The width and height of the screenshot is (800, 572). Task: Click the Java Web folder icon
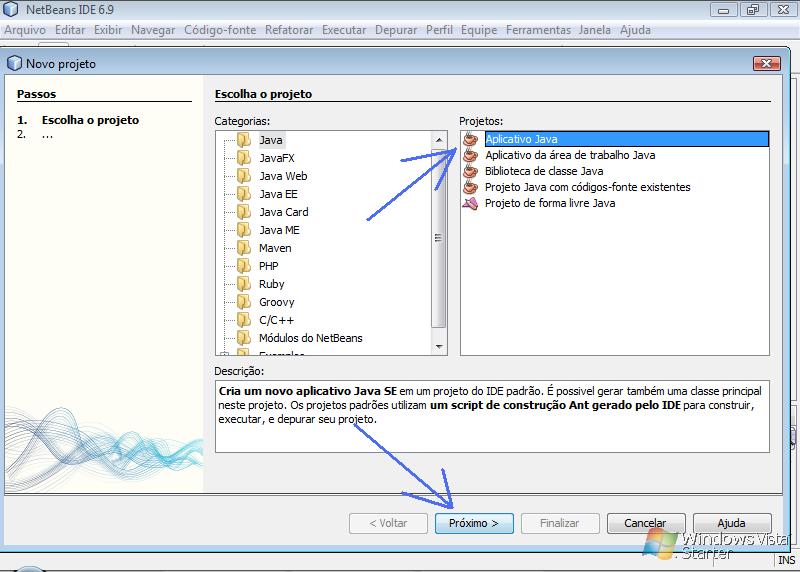coord(244,176)
